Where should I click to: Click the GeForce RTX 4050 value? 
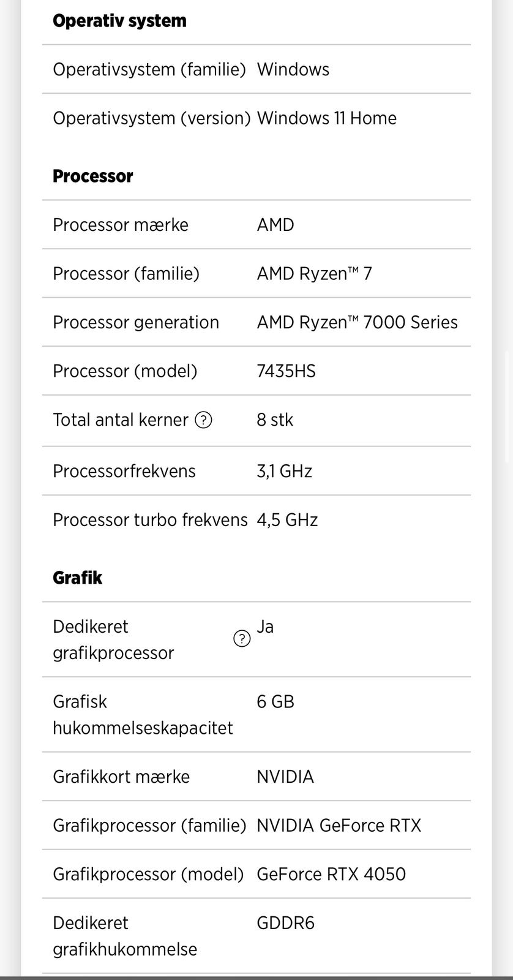[331, 874]
